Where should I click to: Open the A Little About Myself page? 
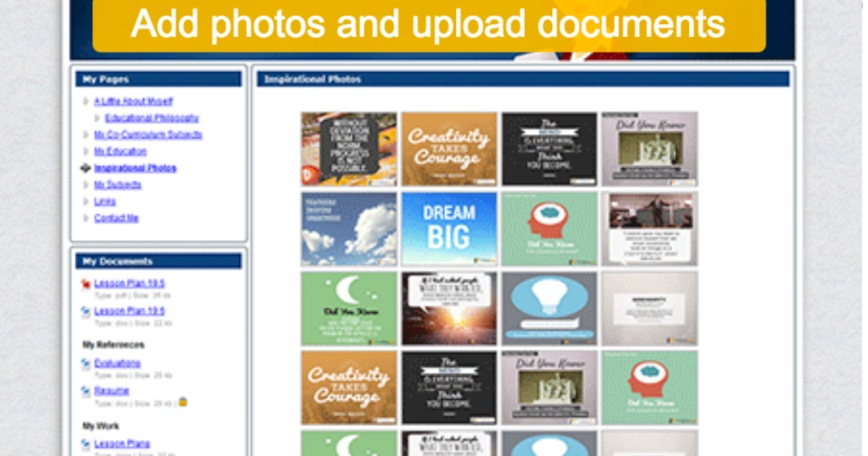click(133, 102)
